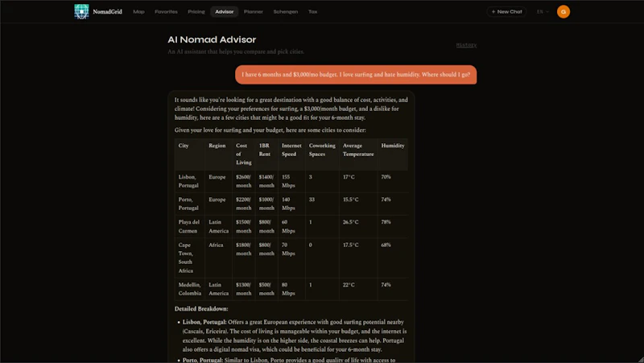644x363 pixels.
Task: Select the Medellin, Colombia table cell
Action: coord(190,289)
